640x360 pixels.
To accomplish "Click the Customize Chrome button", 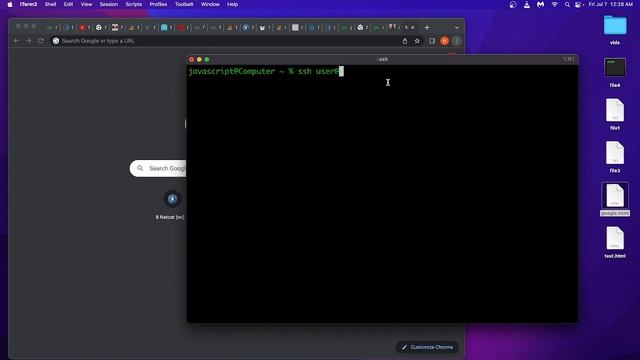I will [x=427, y=347].
